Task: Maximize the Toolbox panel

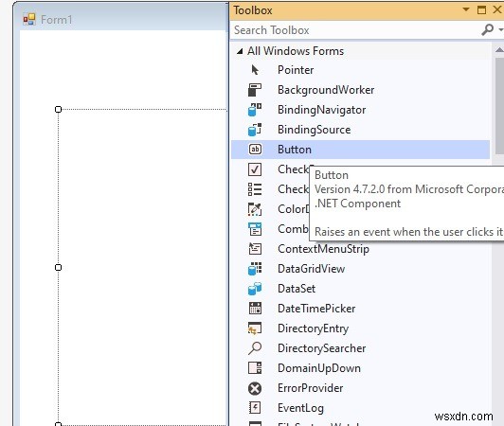Action: point(481,10)
